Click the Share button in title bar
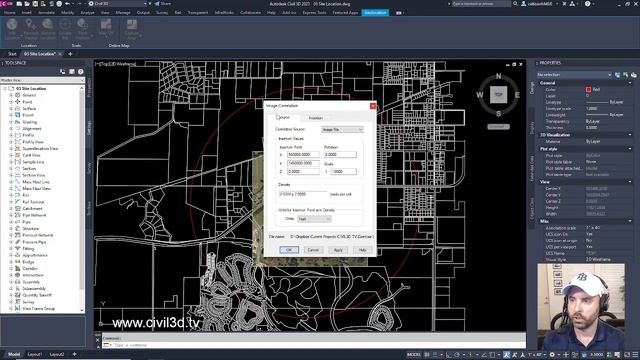The height and width of the screenshot is (360, 640). pos(163,4)
